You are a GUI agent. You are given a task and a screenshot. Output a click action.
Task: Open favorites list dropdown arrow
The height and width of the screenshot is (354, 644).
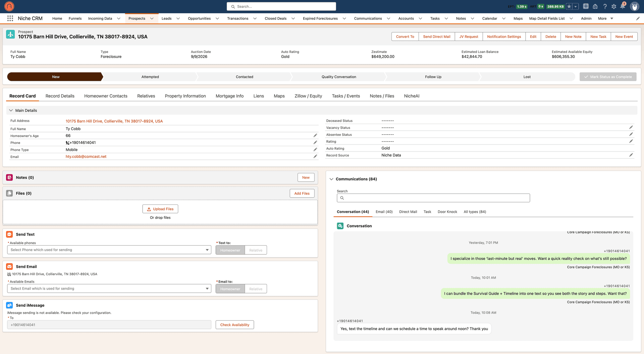(x=576, y=6)
